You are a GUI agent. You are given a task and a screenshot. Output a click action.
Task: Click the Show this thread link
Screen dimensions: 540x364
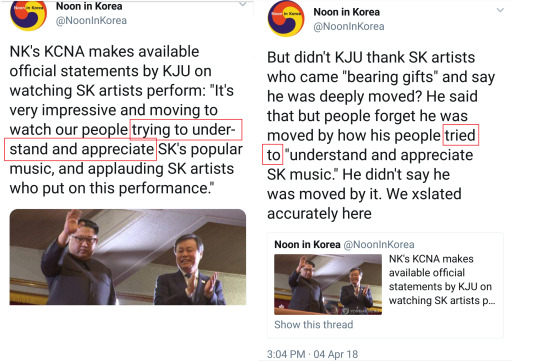313,325
